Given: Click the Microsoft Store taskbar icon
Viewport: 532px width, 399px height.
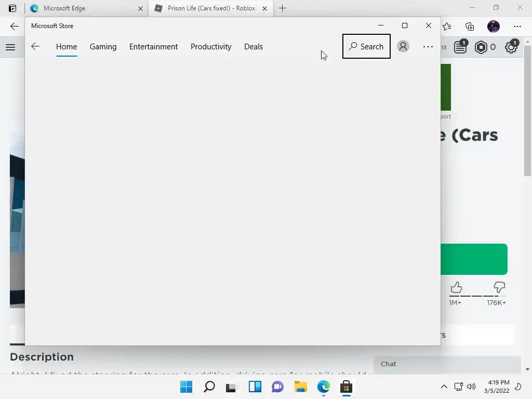Looking at the screenshot, I should coord(347,387).
